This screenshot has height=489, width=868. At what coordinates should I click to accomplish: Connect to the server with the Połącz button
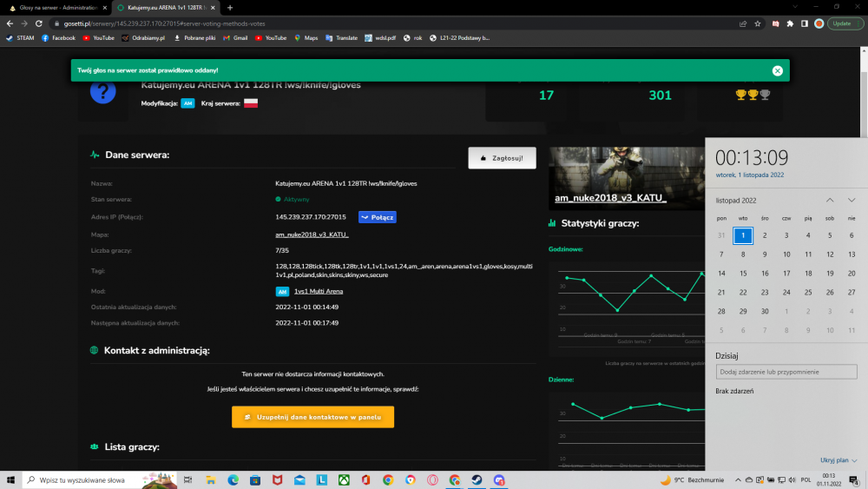click(378, 217)
